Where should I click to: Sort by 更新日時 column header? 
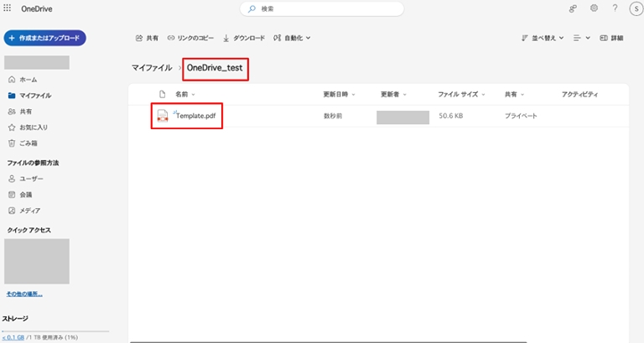coord(340,95)
